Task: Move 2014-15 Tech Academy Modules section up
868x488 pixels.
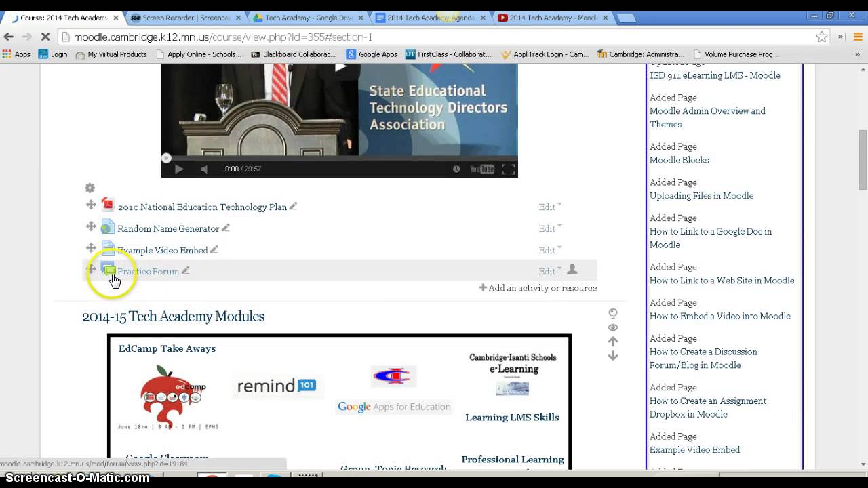Action: pos(613,342)
